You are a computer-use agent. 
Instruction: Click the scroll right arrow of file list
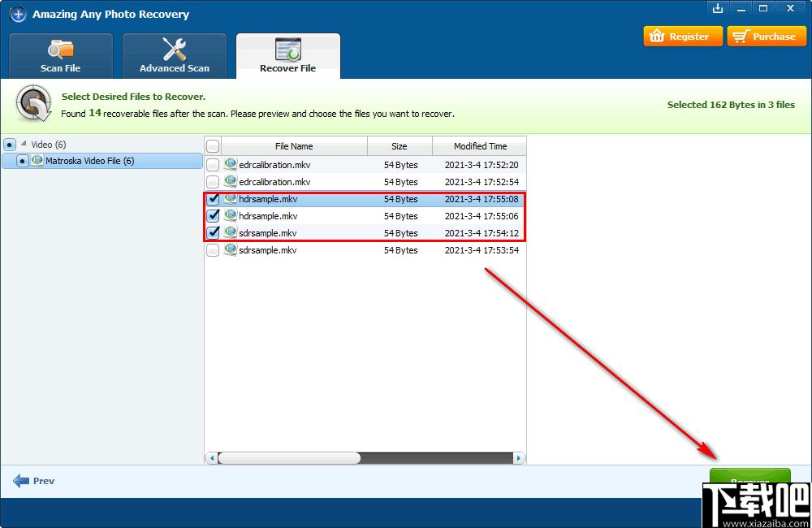coord(519,458)
